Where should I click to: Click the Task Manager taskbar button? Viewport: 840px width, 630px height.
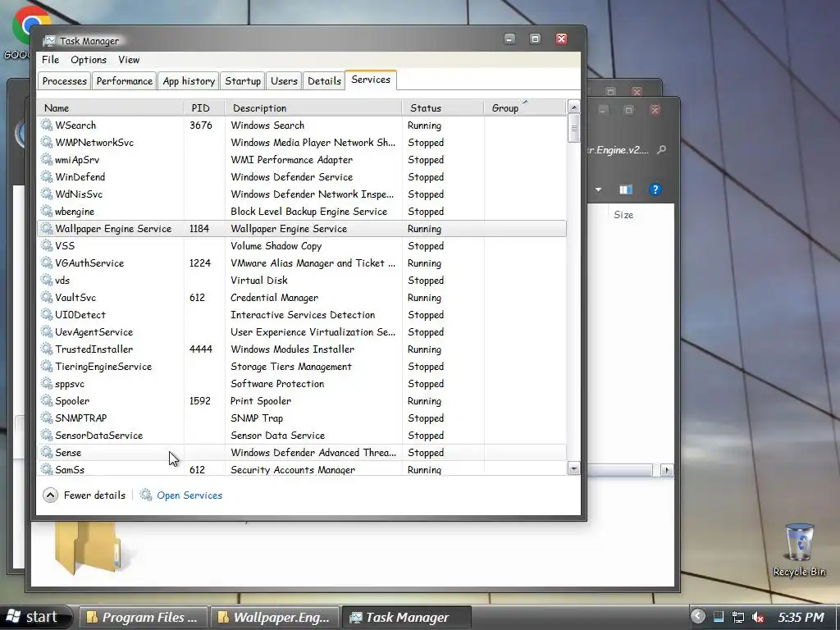pos(407,617)
